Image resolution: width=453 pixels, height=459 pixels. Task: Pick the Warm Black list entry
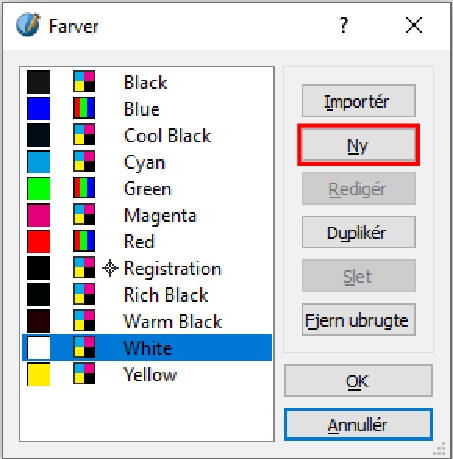coord(147,321)
